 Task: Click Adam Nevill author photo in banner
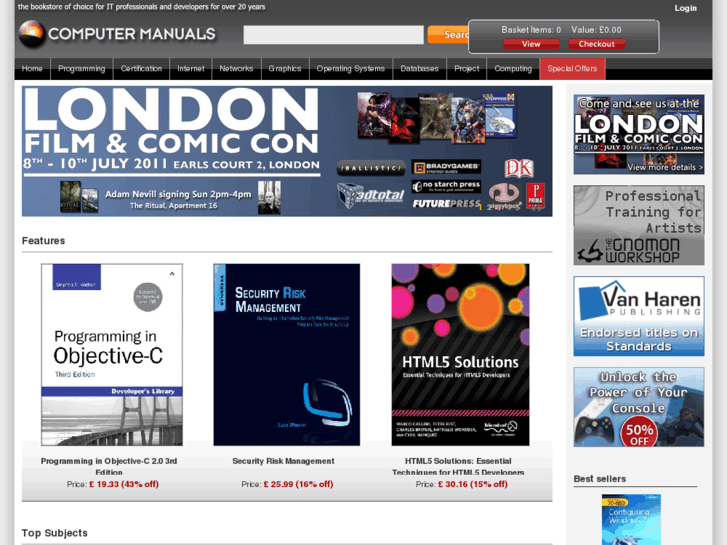click(x=269, y=198)
